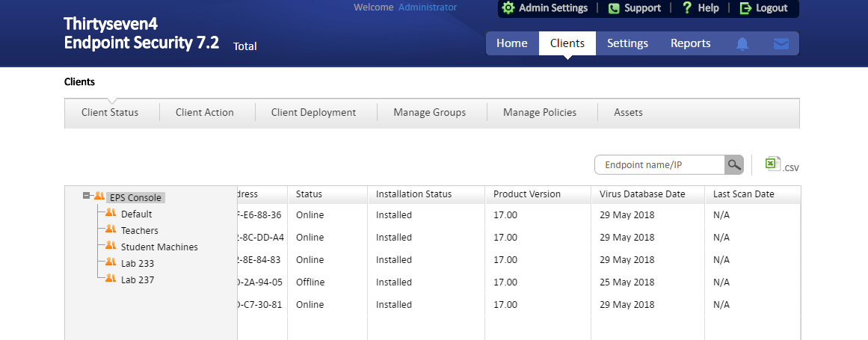Viewport: 868px width, 340px height.
Task: Click the Lab 233 group icon
Action: (111, 262)
